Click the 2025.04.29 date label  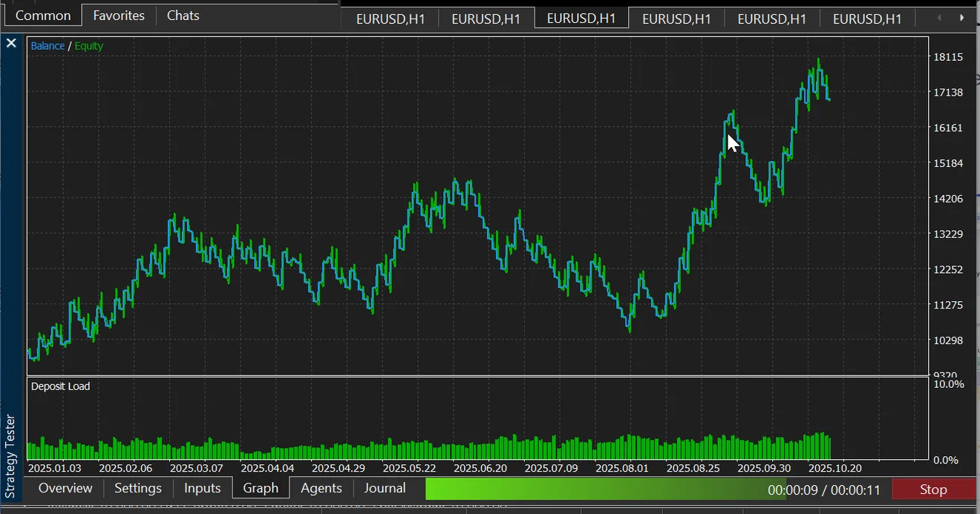(x=338, y=468)
